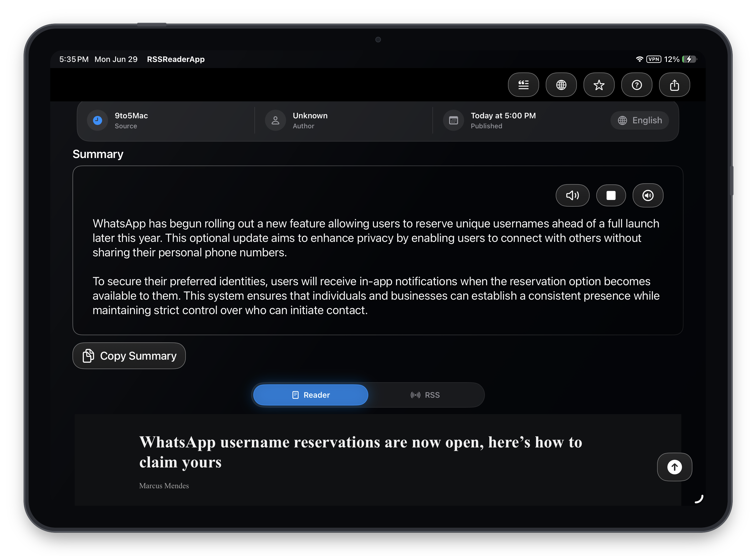Viewport: 756px width, 556px height.
Task: Click the VPN status indicator
Action: [654, 59]
